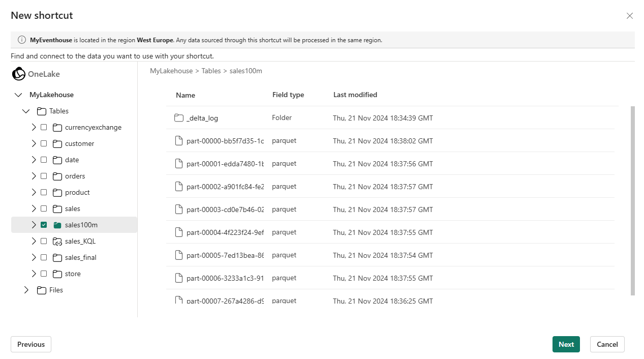Check the sales_KQL table checkbox
Image resolution: width=644 pixels, height=359 pixels.
[x=44, y=241]
